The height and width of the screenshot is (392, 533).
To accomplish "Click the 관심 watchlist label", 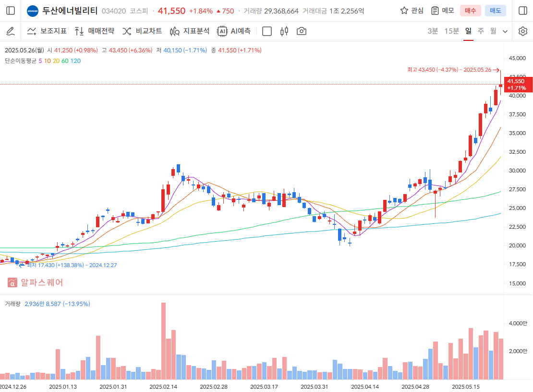I will pyautogui.click(x=417, y=11).
